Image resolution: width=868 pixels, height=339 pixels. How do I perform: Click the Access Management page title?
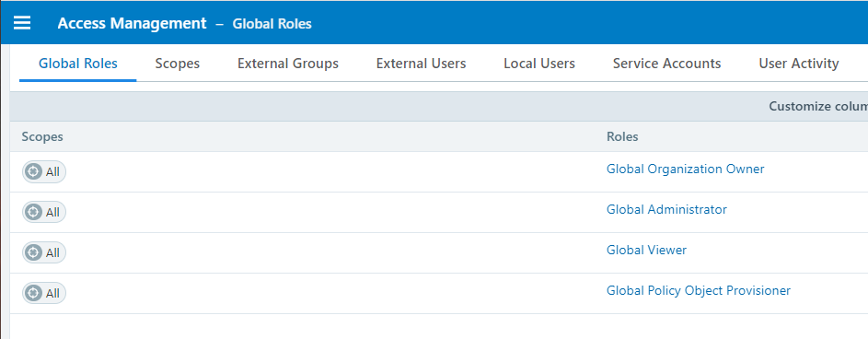(132, 23)
